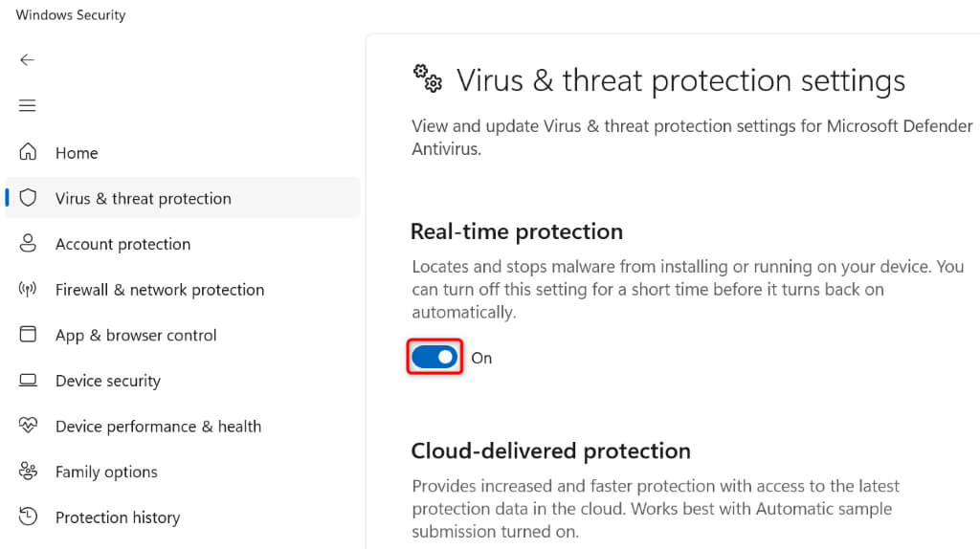The height and width of the screenshot is (549, 980).
Task: Click the Device performance heart icon
Action: (29, 427)
